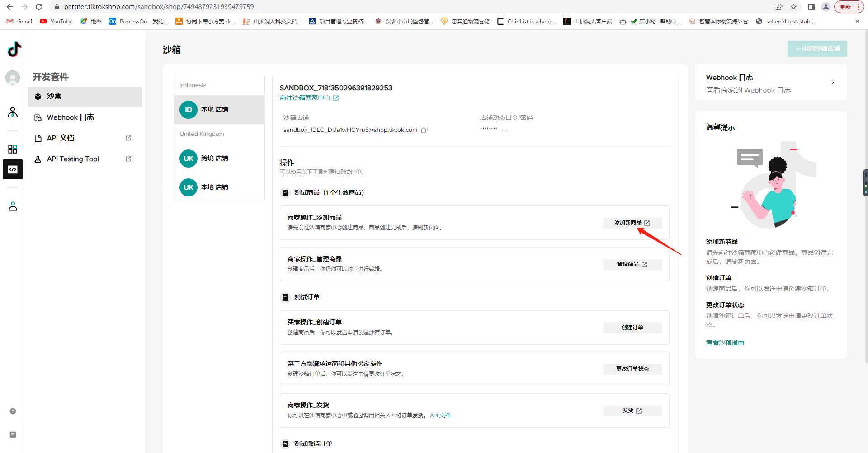
Task: Click the TikTok logo in the sidebar
Action: click(x=14, y=49)
